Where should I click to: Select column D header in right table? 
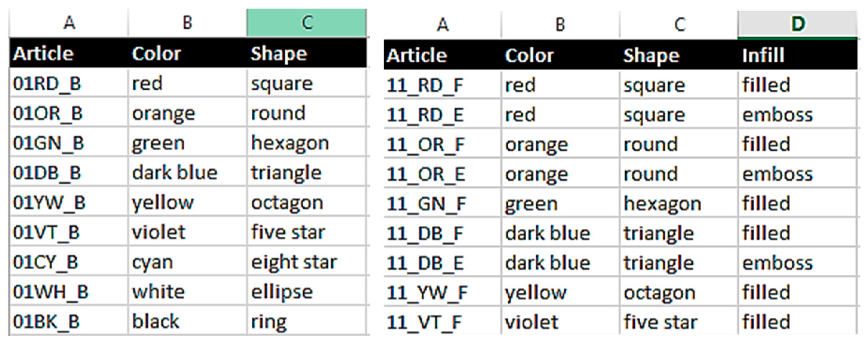click(797, 24)
